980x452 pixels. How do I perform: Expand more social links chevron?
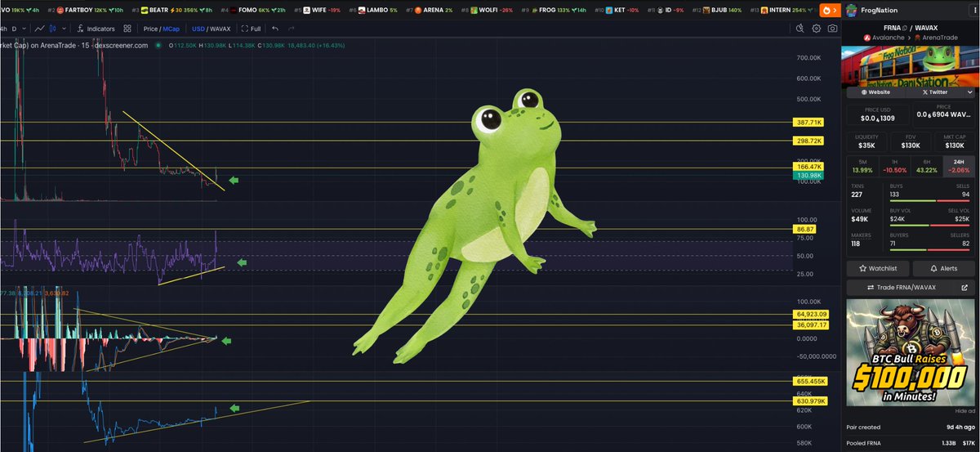969,92
